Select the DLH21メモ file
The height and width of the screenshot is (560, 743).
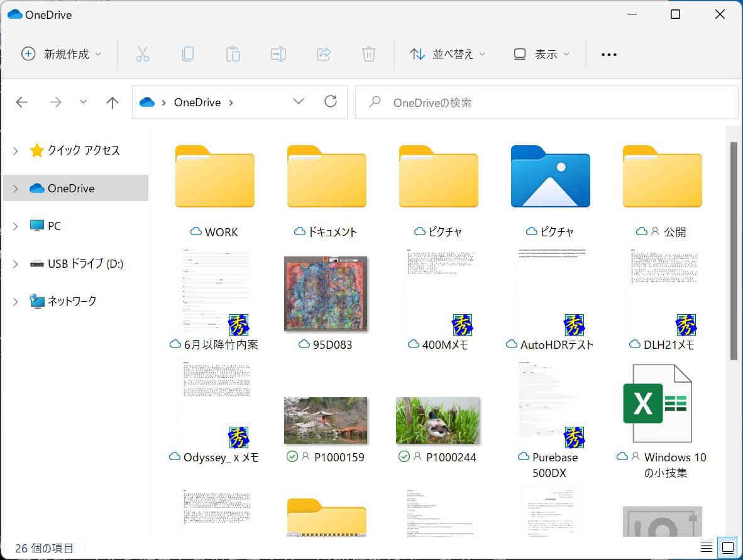pos(662,299)
